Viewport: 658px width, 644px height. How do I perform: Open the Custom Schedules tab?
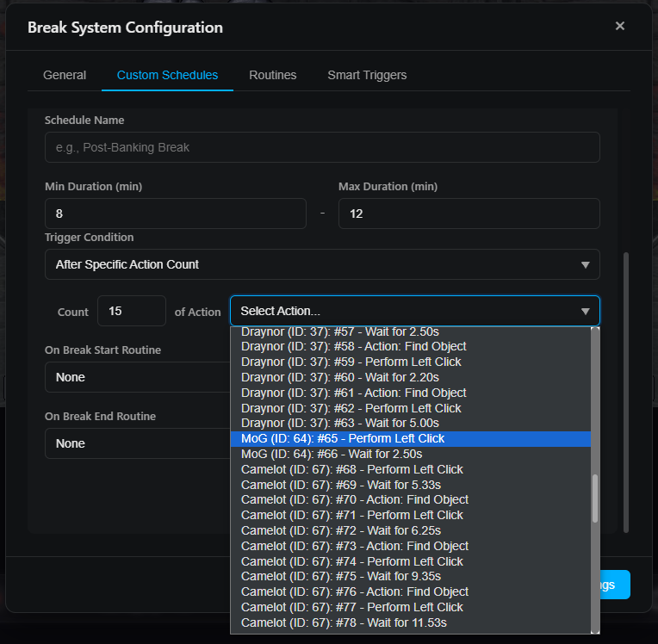click(167, 75)
